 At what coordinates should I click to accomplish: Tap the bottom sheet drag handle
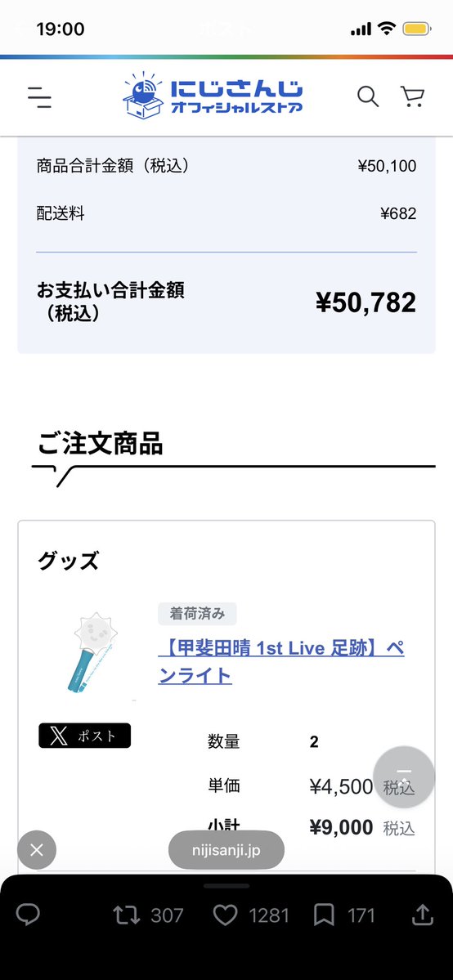coord(226,886)
